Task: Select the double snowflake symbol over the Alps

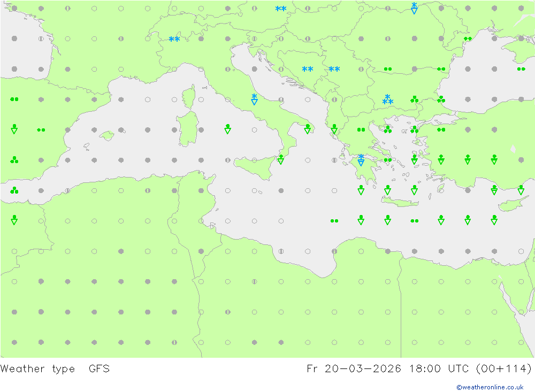Action: coord(174,40)
